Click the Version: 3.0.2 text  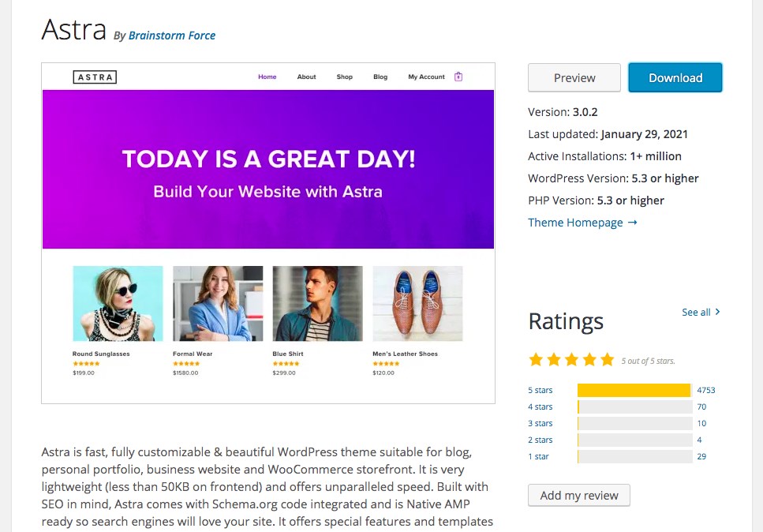click(563, 112)
